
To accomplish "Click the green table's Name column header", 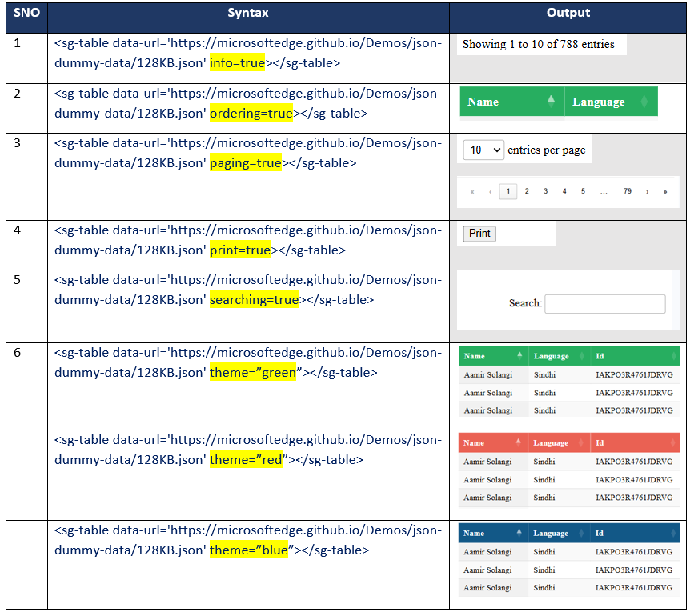I will 494,355.
